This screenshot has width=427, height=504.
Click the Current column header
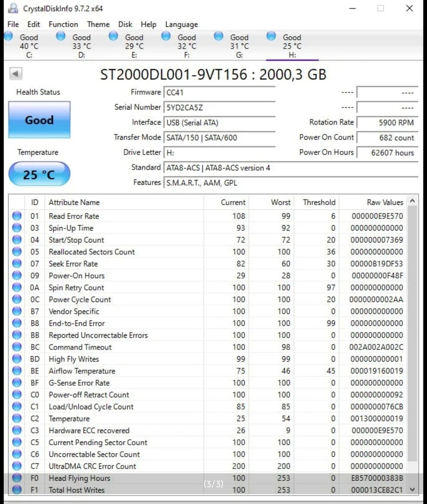click(226, 203)
